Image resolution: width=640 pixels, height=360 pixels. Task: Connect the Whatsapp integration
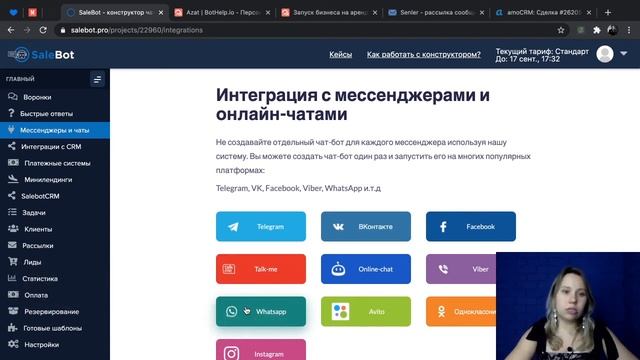(x=261, y=311)
